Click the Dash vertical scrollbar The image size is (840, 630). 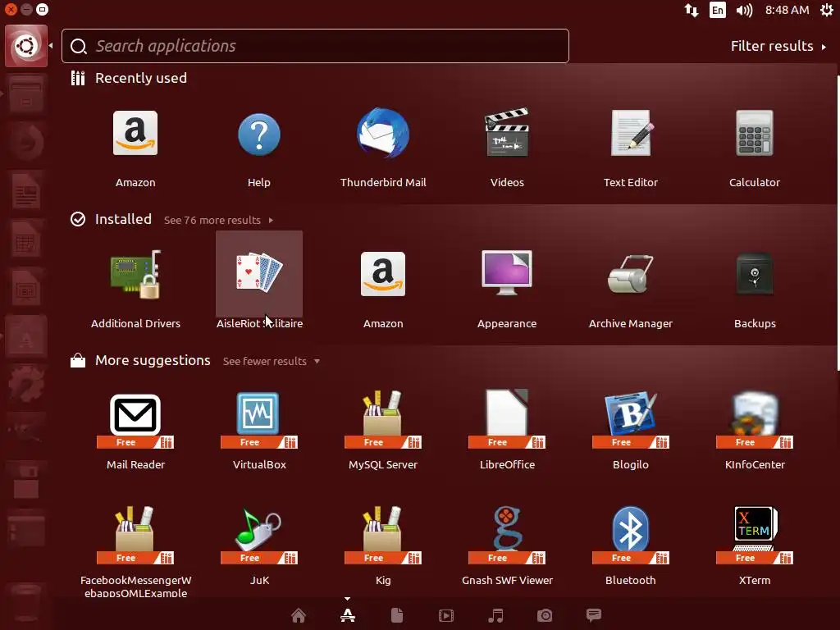click(838, 222)
